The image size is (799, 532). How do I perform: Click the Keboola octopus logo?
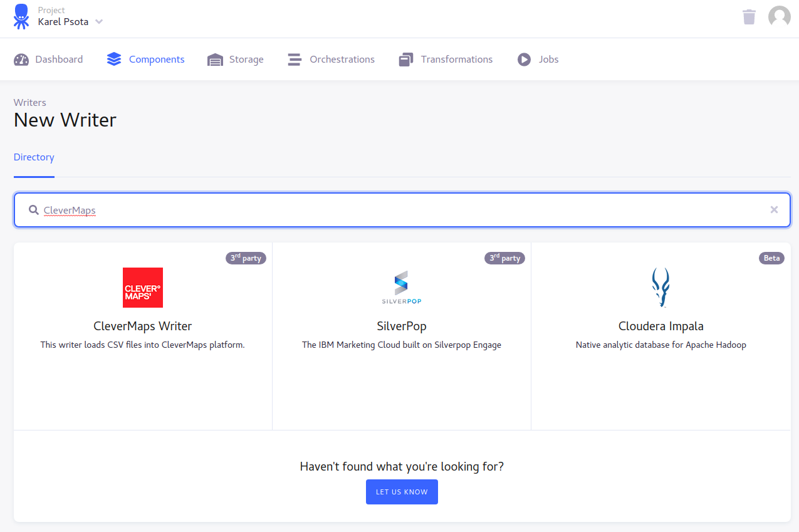coord(21,17)
